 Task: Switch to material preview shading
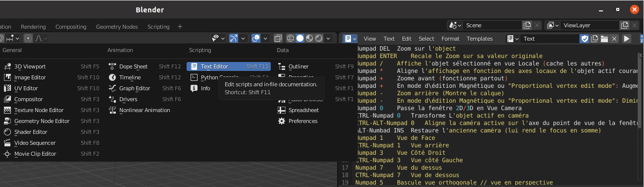(309, 38)
